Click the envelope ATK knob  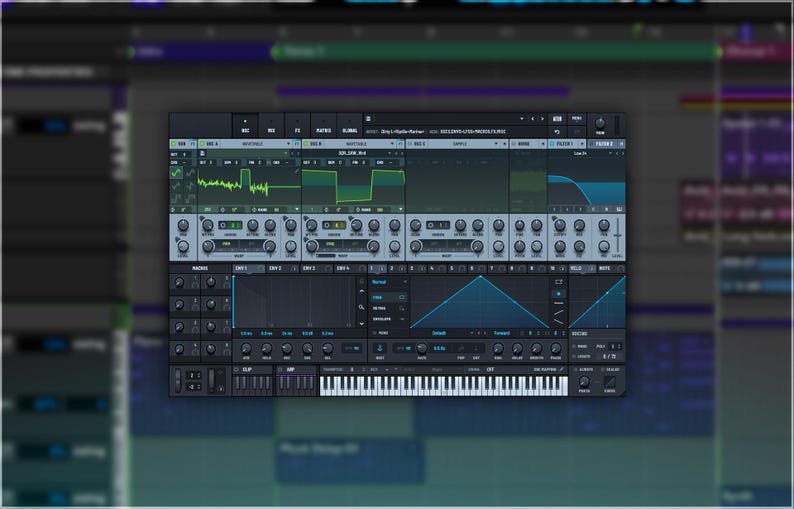tap(246, 348)
